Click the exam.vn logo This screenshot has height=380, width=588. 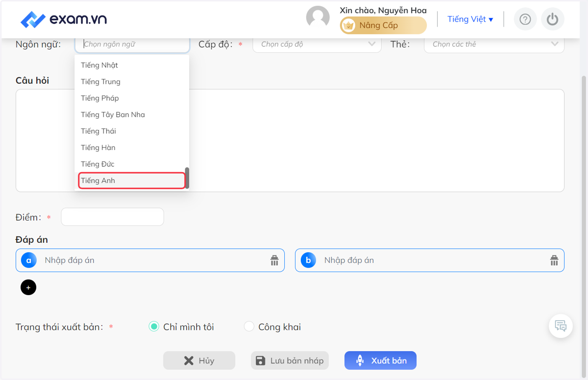[64, 20]
